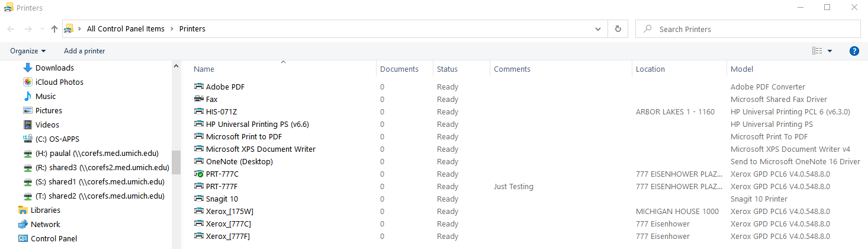Sort by the Model column header
This screenshot has height=249, width=868.
[742, 69]
